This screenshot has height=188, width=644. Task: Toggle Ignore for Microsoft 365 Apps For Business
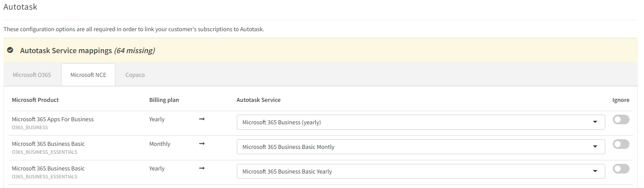[x=621, y=119]
